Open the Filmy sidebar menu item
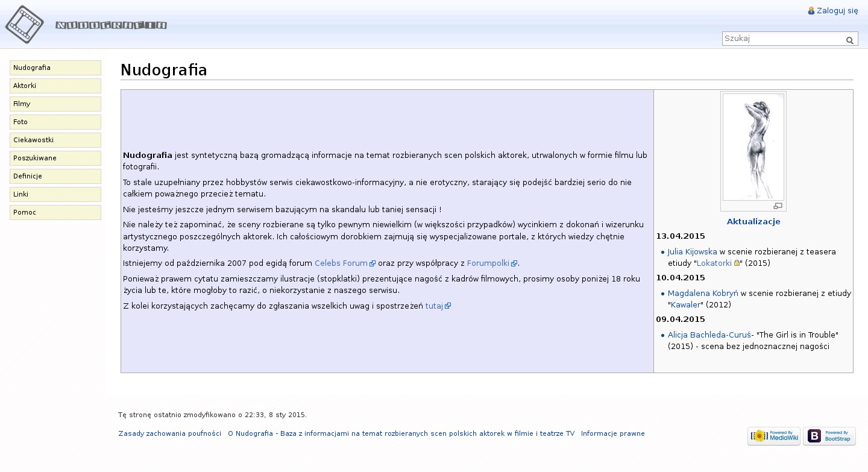The height and width of the screenshot is (472, 868). 55,104
